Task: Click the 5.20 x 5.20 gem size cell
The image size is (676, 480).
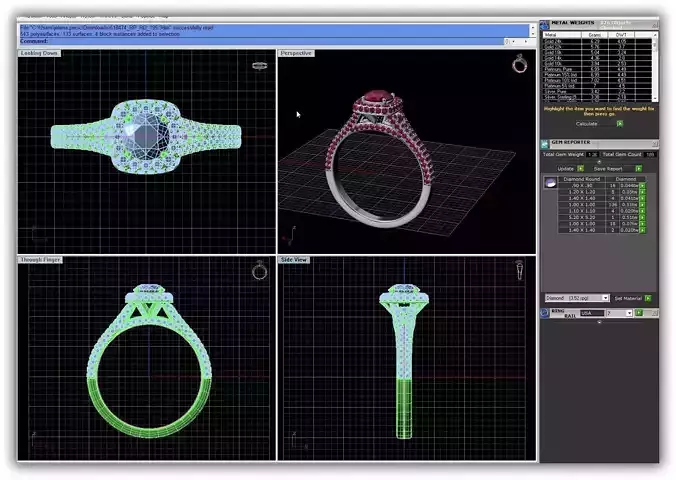Action: 582,217
